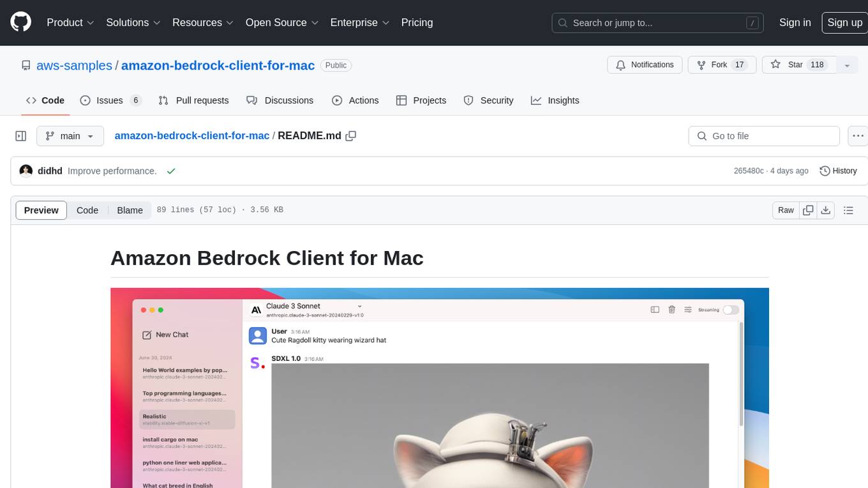The width and height of the screenshot is (868, 488).
Task: Select the Code tab
Action: [45, 100]
